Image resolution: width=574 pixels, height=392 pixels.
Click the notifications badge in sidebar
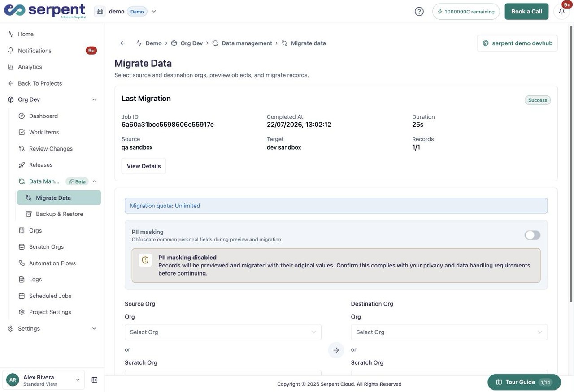[91, 51]
